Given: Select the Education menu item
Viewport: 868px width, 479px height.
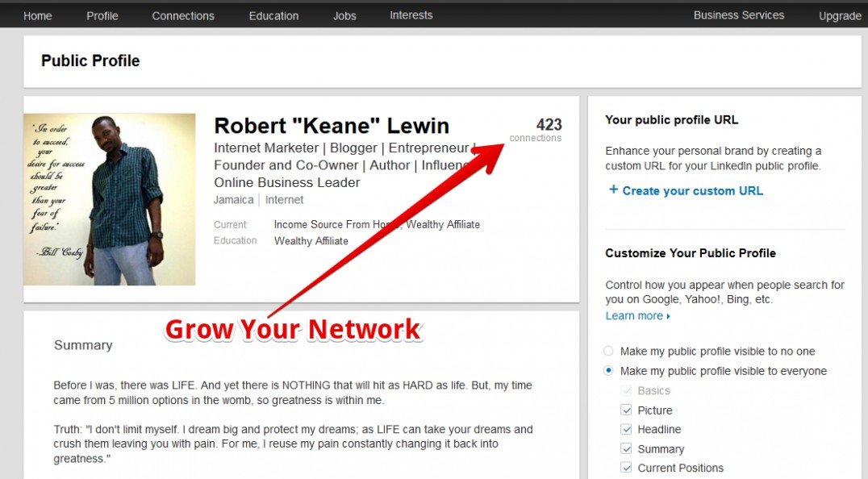Looking at the screenshot, I should (x=273, y=16).
